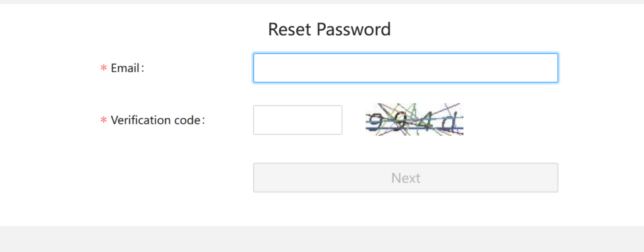This screenshot has height=252, width=644.
Task: Click the word code in the Verification label
Action: [187, 120]
